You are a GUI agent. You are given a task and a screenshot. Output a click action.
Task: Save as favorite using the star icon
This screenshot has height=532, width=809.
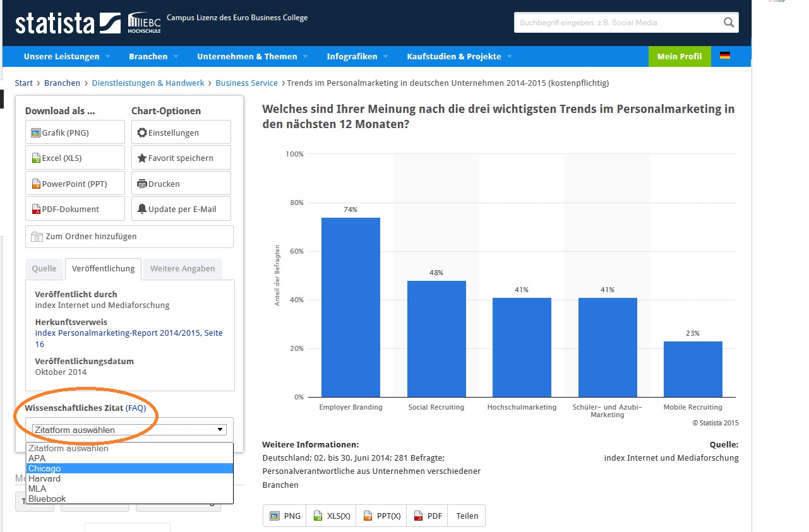click(180, 157)
